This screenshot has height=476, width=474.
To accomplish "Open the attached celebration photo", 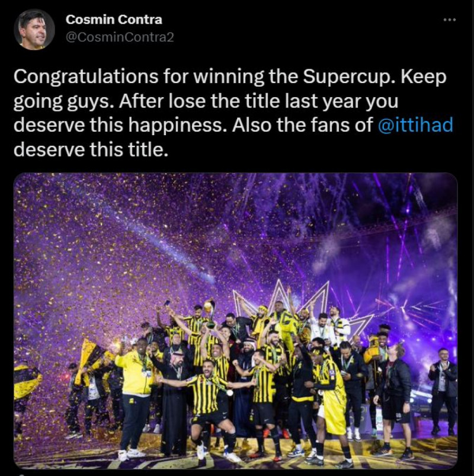I will pyautogui.click(x=235, y=321).
